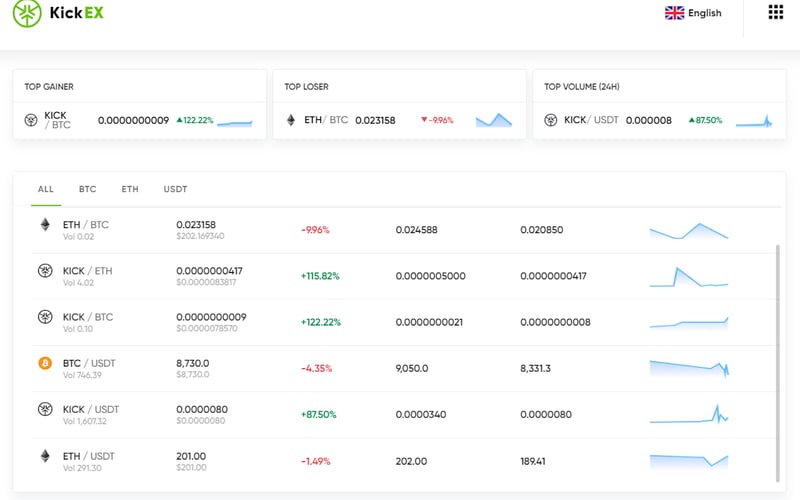Click the KickEX logo icon
Viewport: 800px width, 500px height.
(27, 13)
